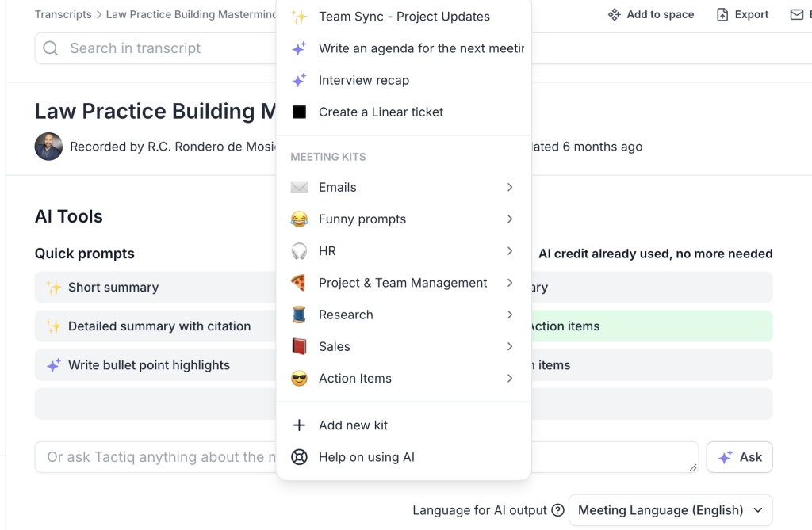Screen dimensions: 812x530
Task: Click the help icon beside Language for AI output
Action: (557, 510)
